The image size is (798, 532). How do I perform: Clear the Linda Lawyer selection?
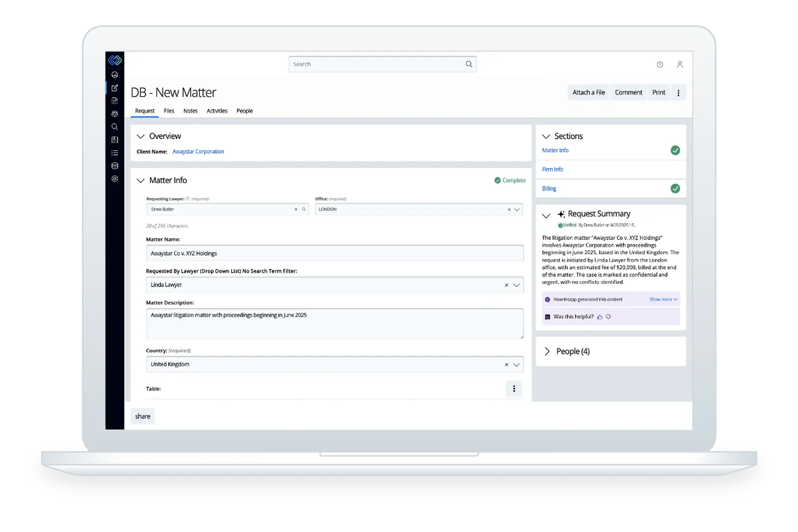coord(506,285)
